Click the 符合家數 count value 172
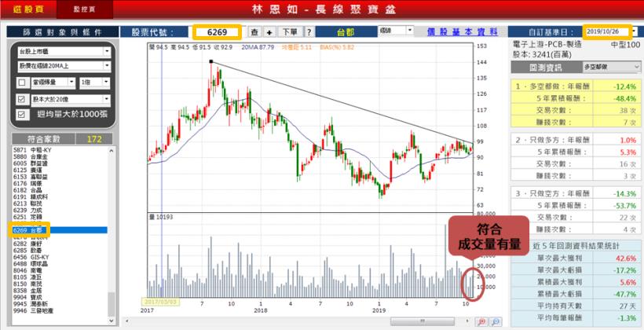The height and width of the screenshot is (330, 644). click(94, 139)
